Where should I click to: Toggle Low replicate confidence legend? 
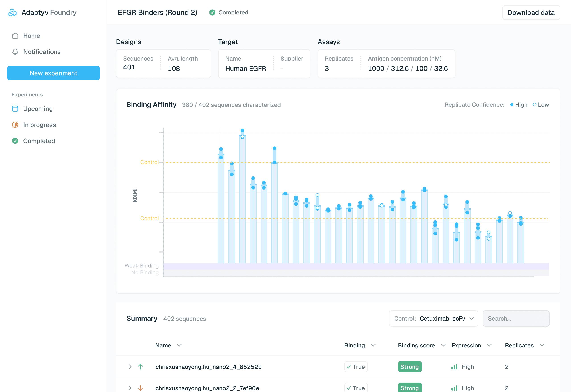pyautogui.click(x=541, y=105)
